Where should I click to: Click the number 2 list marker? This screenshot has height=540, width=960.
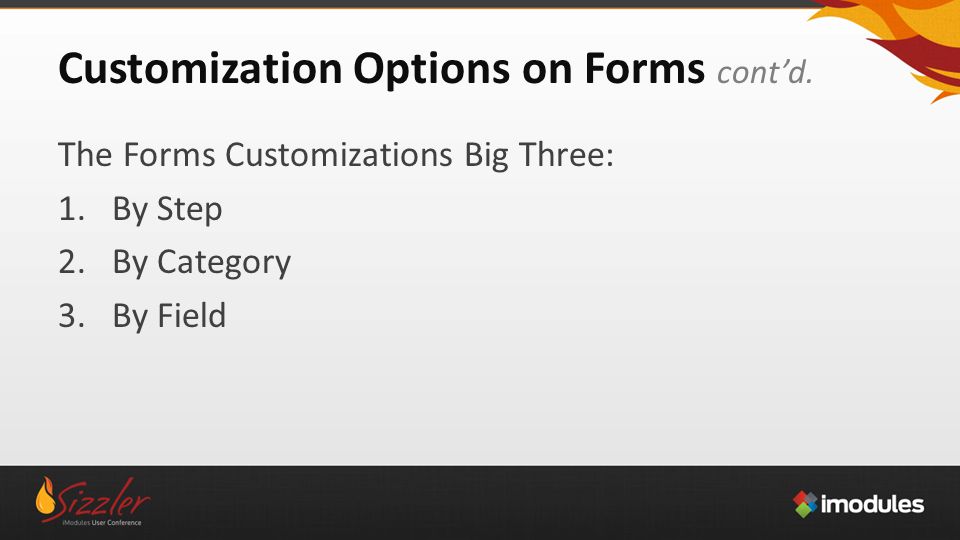(x=71, y=262)
